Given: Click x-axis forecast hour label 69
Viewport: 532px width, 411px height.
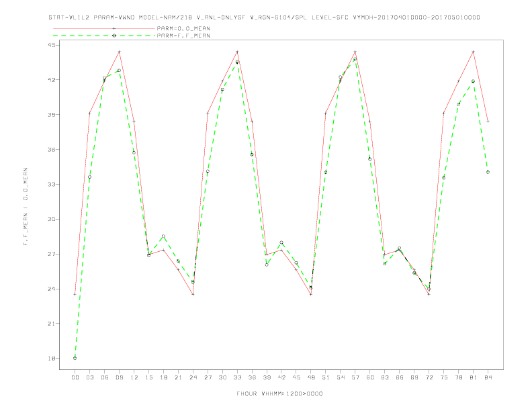Looking at the screenshot, I should point(414,377).
